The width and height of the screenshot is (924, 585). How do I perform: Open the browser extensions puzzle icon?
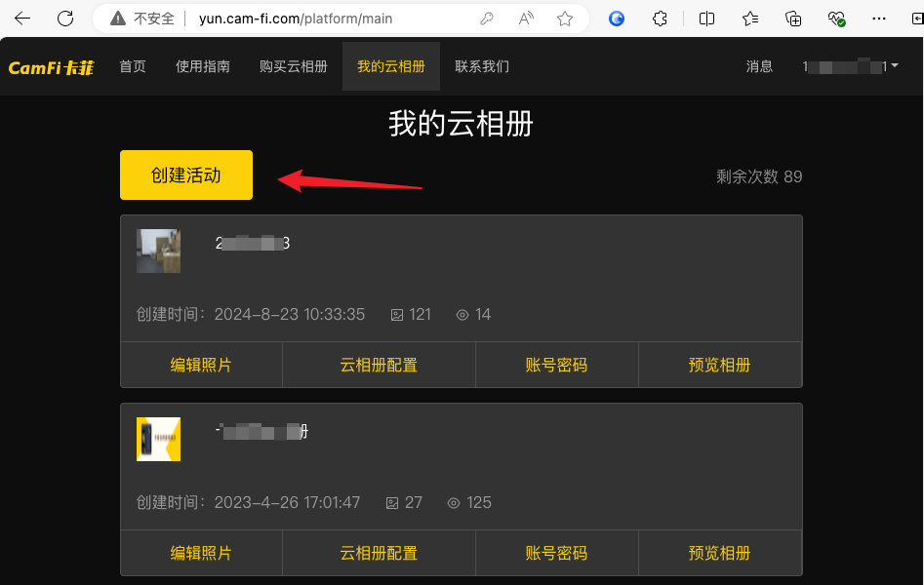point(661,19)
